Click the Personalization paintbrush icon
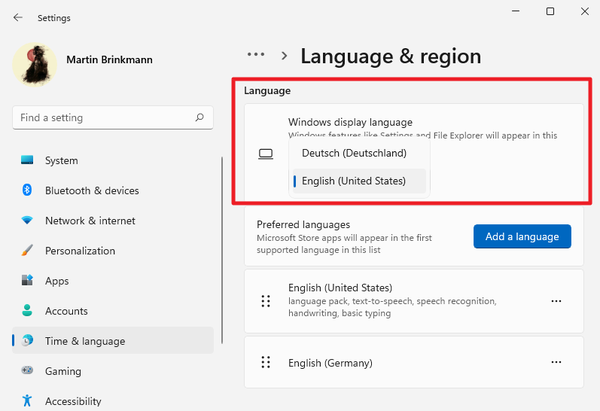This screenshot has height=411, width=600. (x=27, y=250)
